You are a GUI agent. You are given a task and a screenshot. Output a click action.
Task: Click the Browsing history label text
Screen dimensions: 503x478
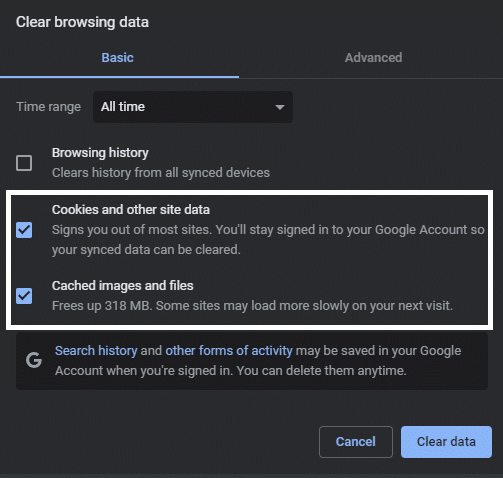click(100, 153)
